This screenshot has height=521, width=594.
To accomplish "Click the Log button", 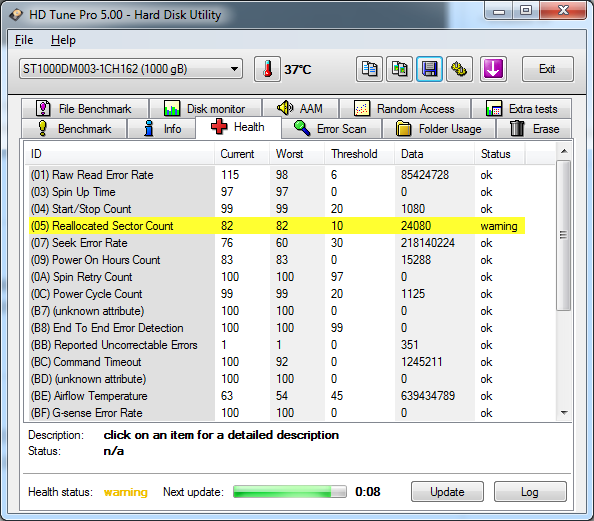I will tap(530, 492).
